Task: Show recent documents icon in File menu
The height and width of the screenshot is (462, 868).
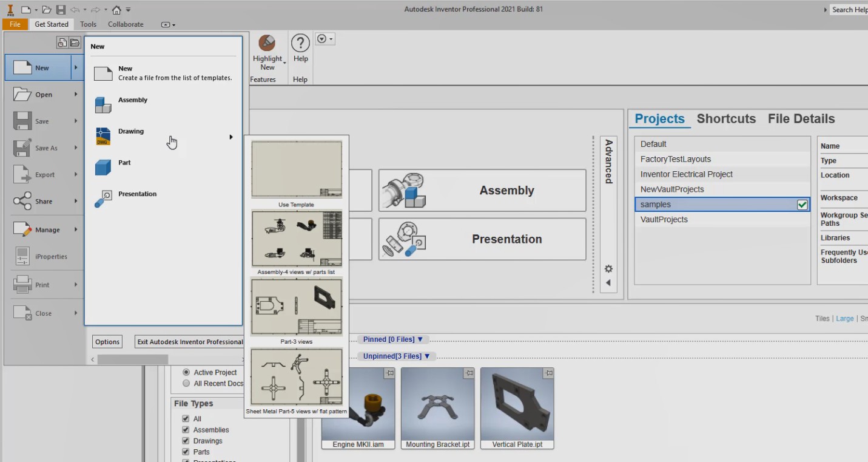Action: click(x=62, y=42)
